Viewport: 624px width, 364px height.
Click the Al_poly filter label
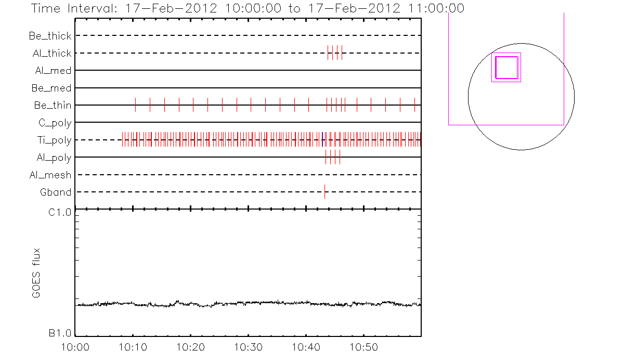(x=54, y=158)
